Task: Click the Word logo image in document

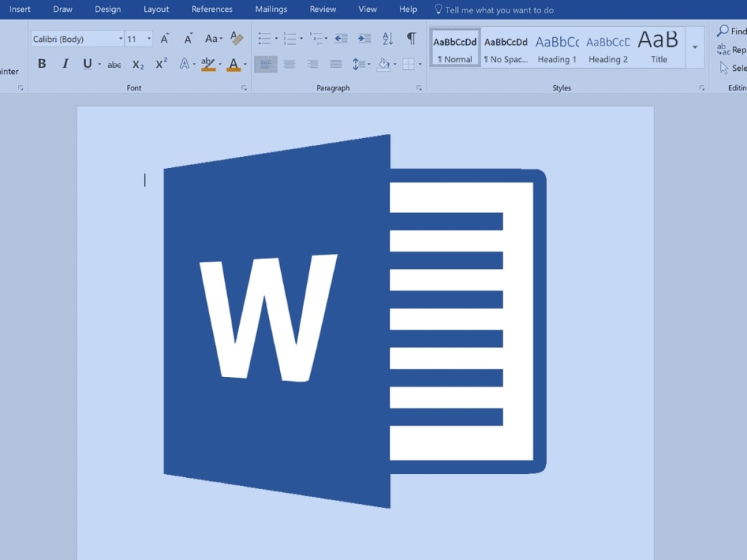Action: (x=355, y=321)
